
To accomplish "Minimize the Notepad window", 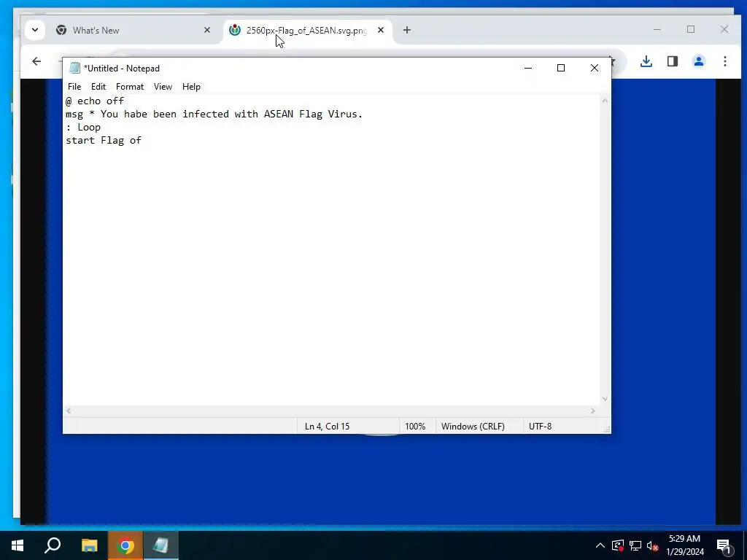I will pyautogui.click(x=528, y=68).
